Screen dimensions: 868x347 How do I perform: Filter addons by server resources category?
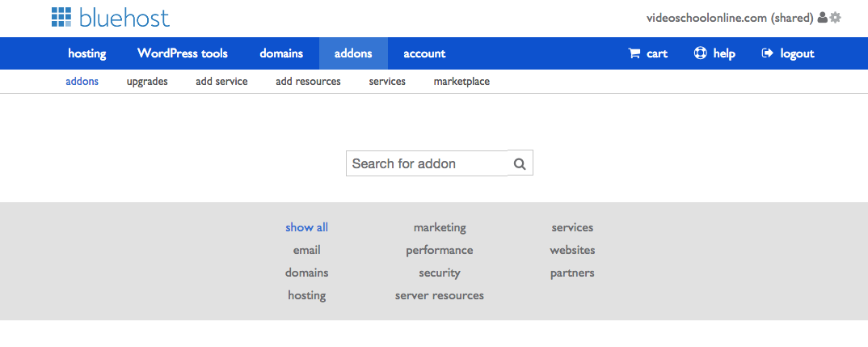(440, 295)
